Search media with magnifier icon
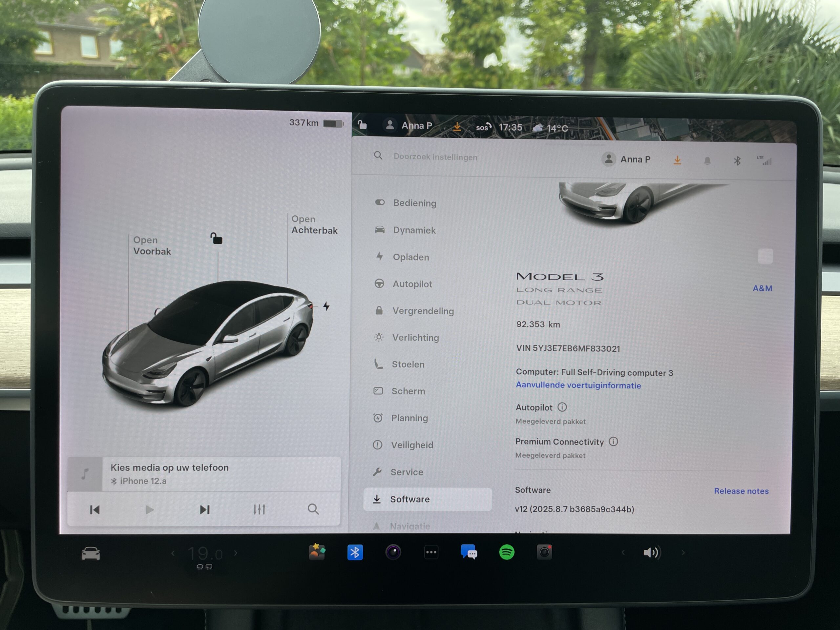Screen dimensions: 840x630 (x=313, y=509)
